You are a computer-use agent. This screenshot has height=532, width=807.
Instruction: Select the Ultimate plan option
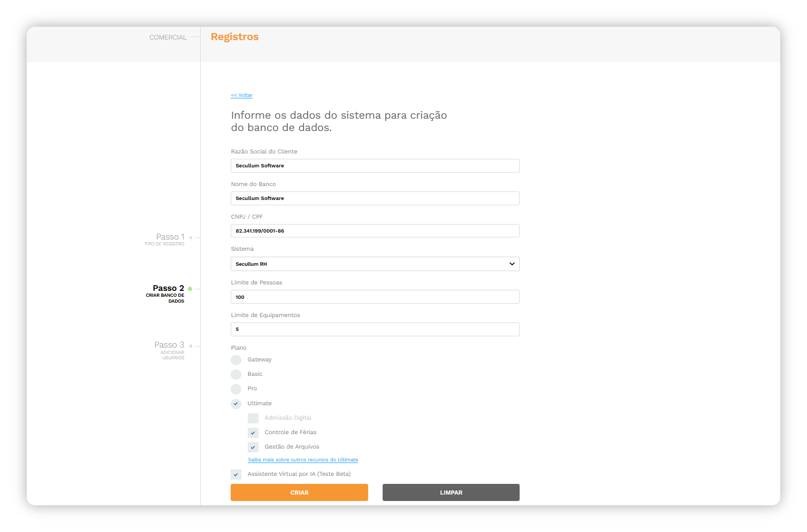(x=236, y=404)
